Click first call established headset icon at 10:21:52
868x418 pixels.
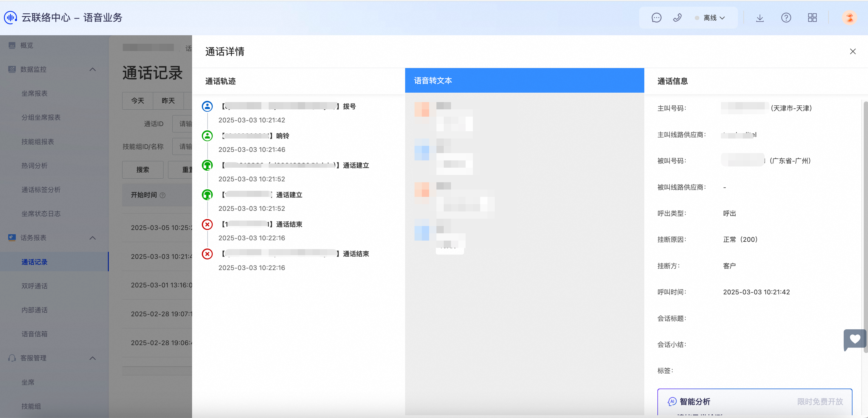pos(207,165)
